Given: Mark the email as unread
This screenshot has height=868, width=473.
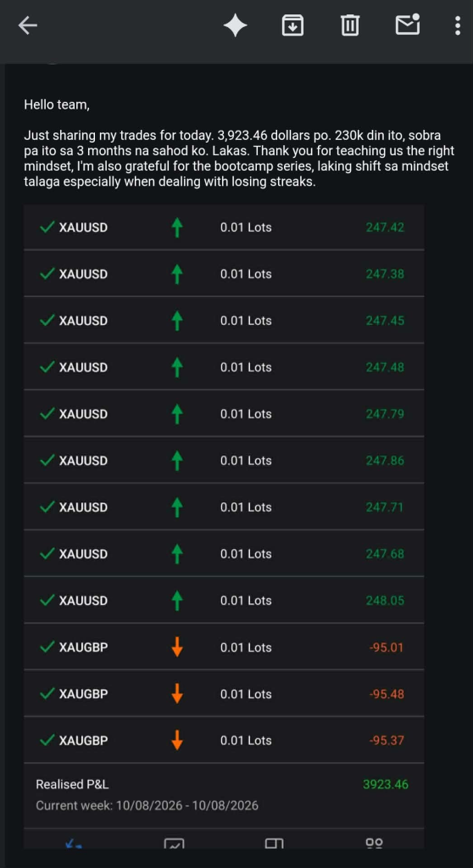Looking at the screenshot, I should click(408, 25).
